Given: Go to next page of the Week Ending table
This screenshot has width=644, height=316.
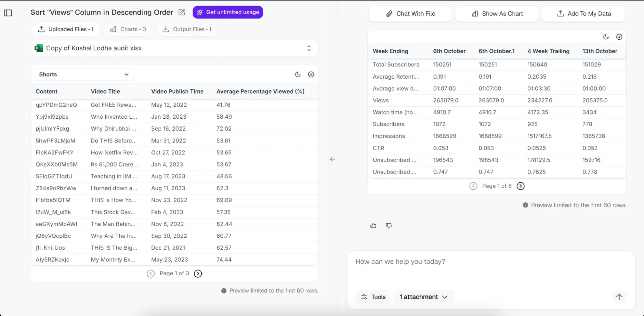Looking at the screenshot, I should (x=520, y=186).
